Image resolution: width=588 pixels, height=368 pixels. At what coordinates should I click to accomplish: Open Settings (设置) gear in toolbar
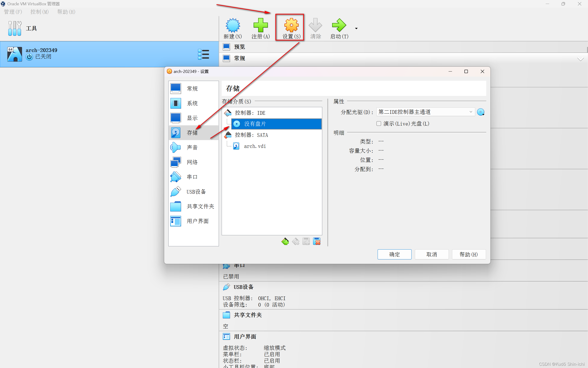pos(291,25)
